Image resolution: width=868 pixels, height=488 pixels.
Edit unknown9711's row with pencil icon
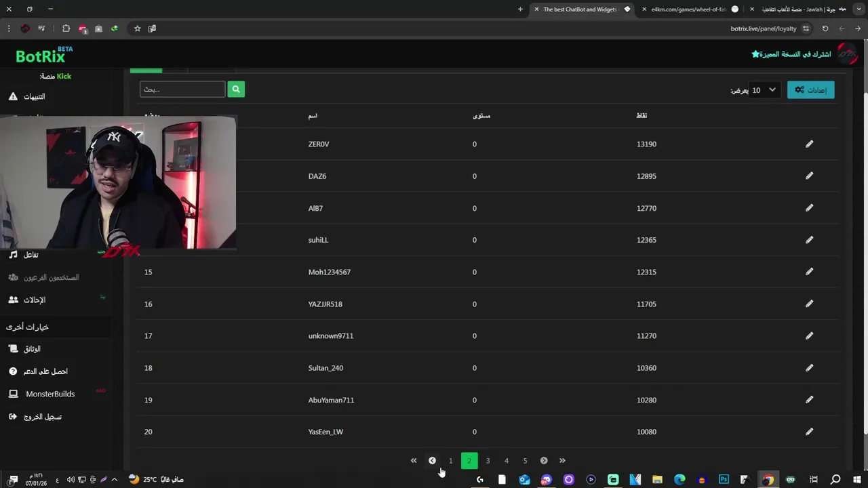tap(809, 335)
